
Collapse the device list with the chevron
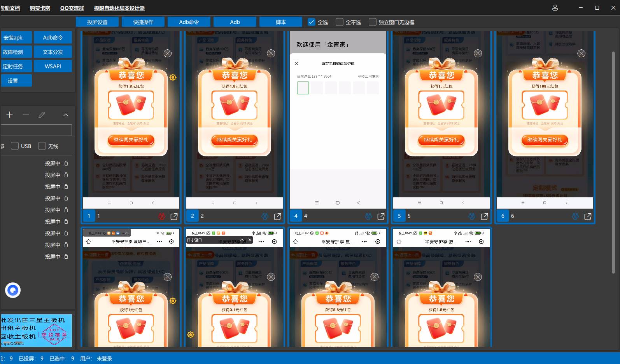coord(66,115)
